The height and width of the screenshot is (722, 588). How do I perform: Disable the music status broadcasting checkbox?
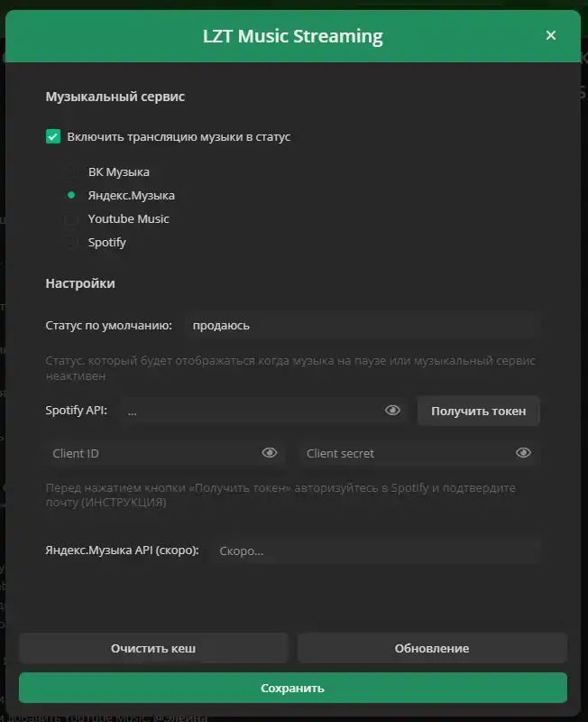[53, 137]
